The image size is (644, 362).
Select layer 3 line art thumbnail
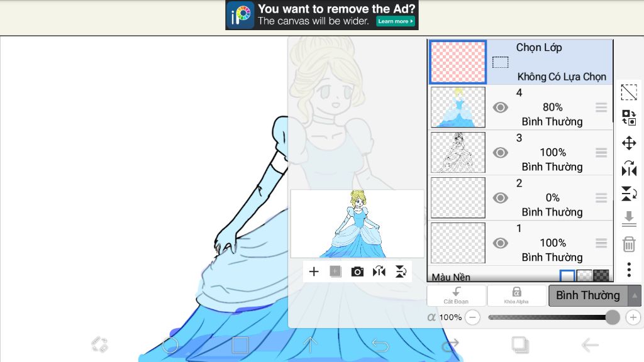[458, 152]
